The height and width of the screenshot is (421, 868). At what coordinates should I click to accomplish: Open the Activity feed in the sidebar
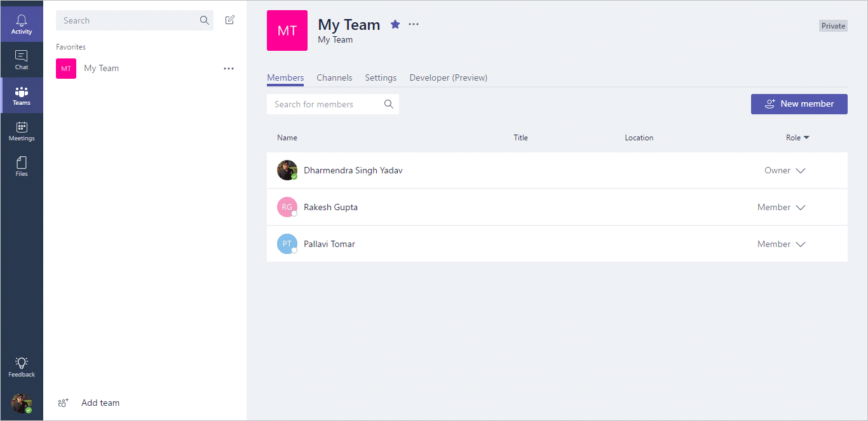point(22,24)
